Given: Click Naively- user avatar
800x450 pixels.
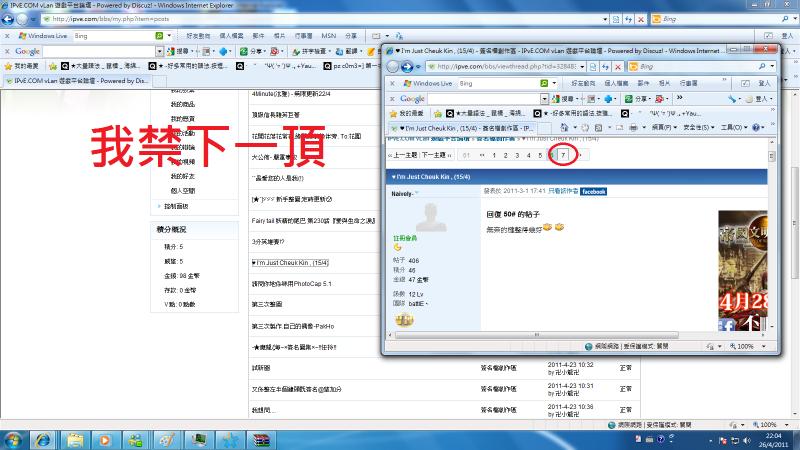Looking at the screenshot, I should pyautogui.click(x=431, y=218).
